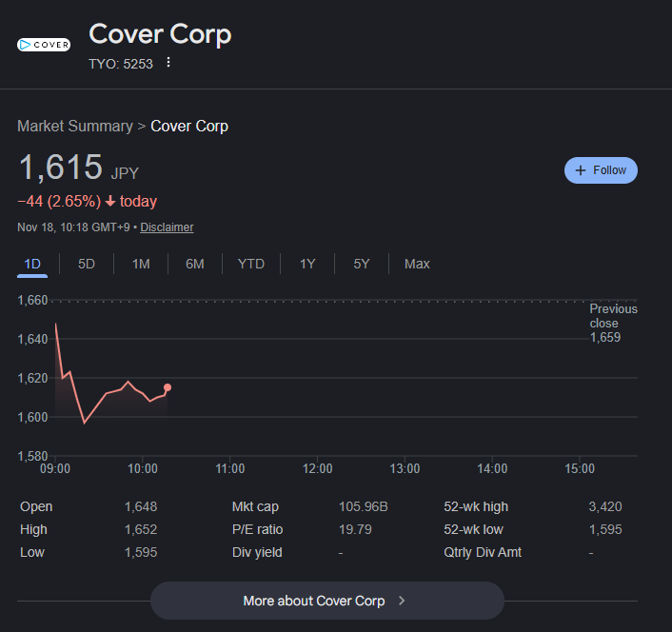The width and height of the screenshot is (672, 632).
Task: Switch to the 5D chart range
Action: click(87, 264)
